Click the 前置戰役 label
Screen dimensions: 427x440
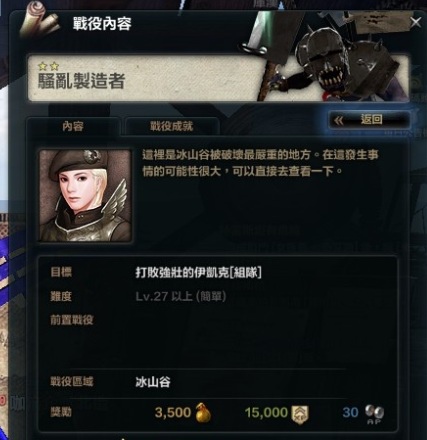click(72, 320)
